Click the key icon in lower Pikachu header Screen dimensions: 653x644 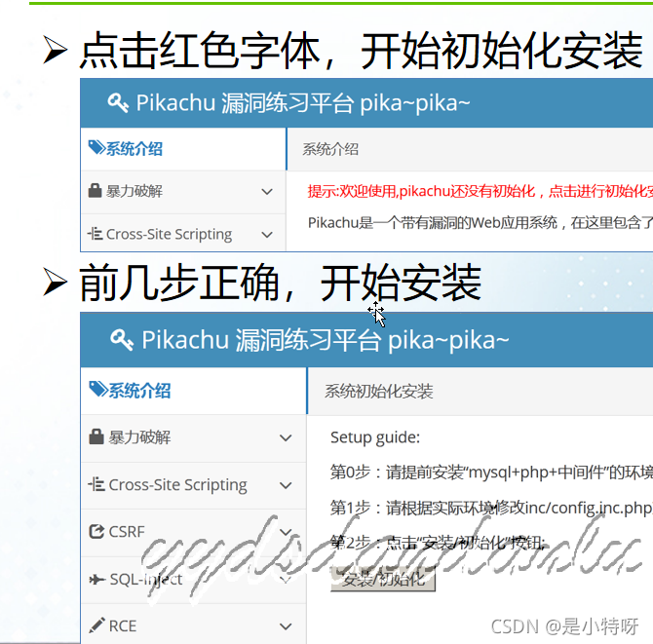(122, 340)
